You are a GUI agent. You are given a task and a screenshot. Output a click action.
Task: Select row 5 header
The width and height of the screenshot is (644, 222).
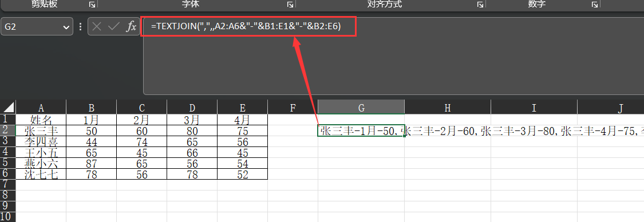coord(8,163)
